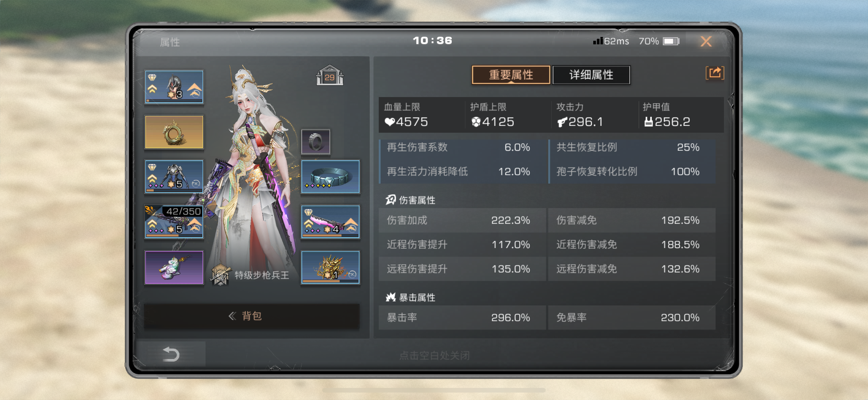Click the return arrow at bottom left
868x400 pixels.
(171, 354)
